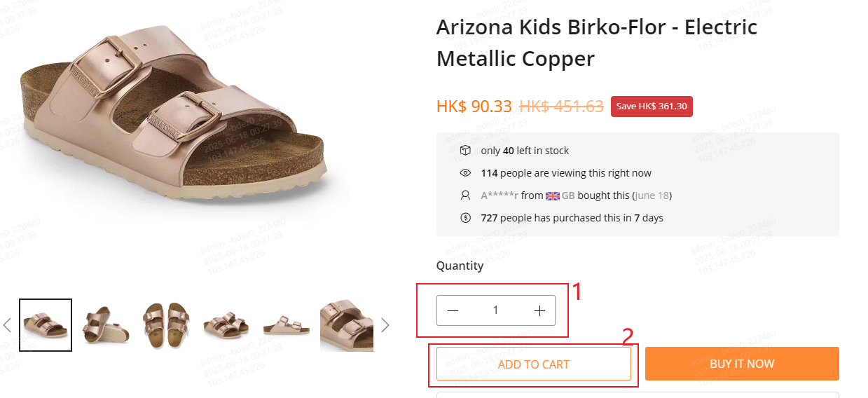The width and height of the screenshot is (868, 398).
Task: Click the minus icon to decrease quantity
Action: coord(453,310)
